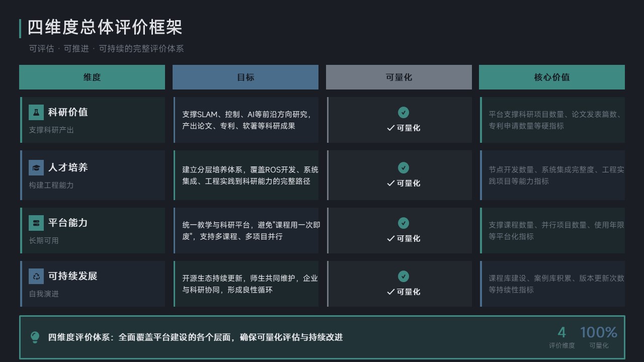Click the recycle icon beside 可持续发展
Screen dimensions: 644x362
coord(36,276)
